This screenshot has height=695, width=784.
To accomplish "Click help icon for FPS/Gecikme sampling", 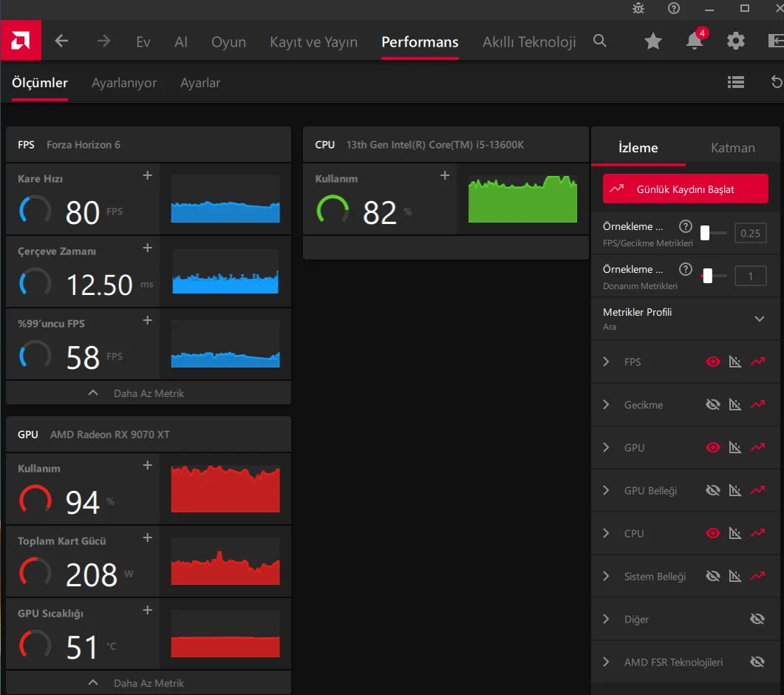I will pos(686,226).
